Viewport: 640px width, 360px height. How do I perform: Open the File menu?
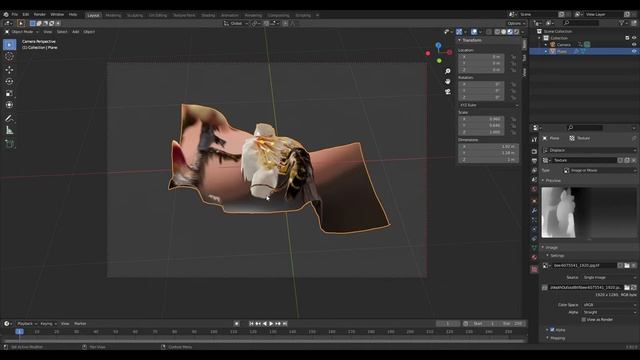[x=15, y=14]
